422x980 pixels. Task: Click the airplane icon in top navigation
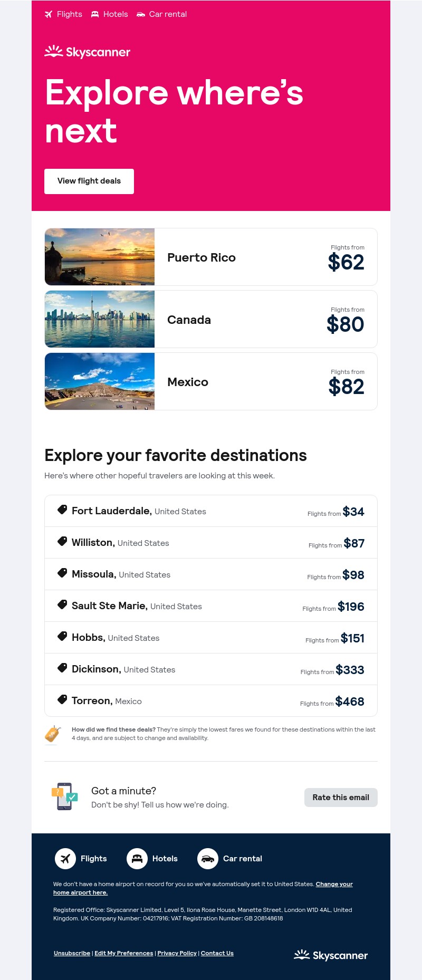49,14
